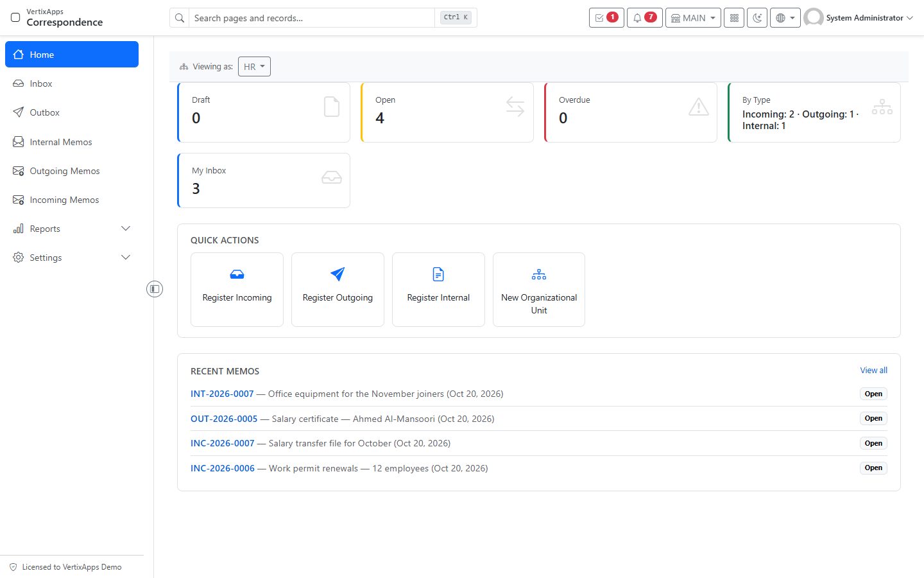The height and width of the screenshot is (578, 924).
Task: Open Incoming Memos from sidebar
Action: pos(72,200)
